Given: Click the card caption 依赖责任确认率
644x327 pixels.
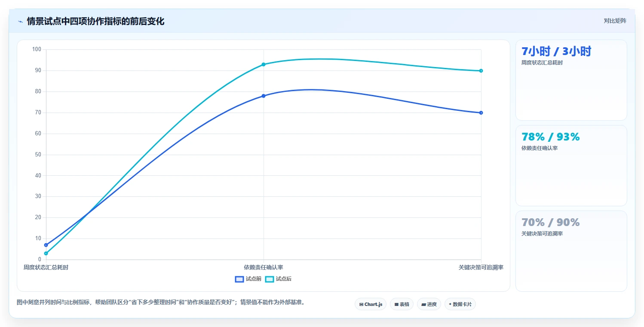Looking at the screenshot, I should (x=540, y=148).
